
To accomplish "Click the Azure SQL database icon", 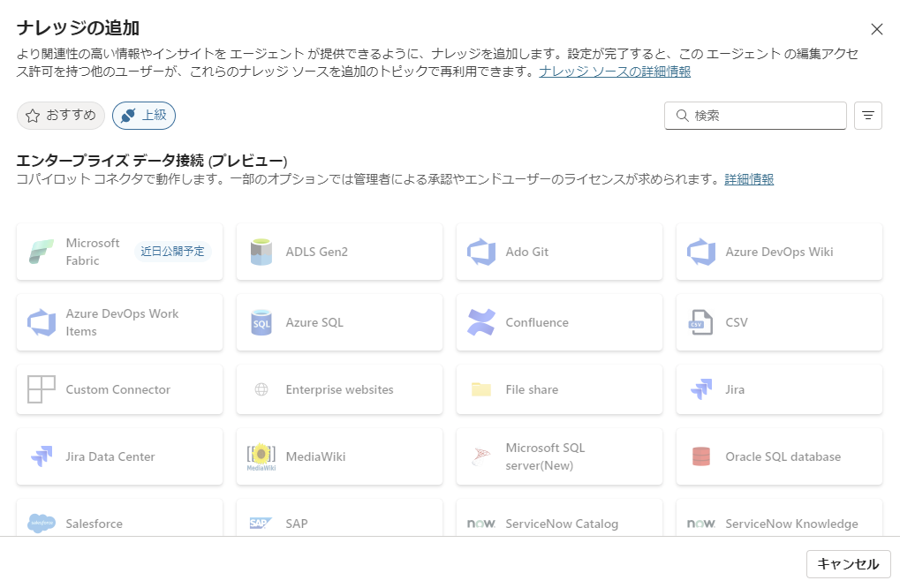I will (x=261, y=322).
